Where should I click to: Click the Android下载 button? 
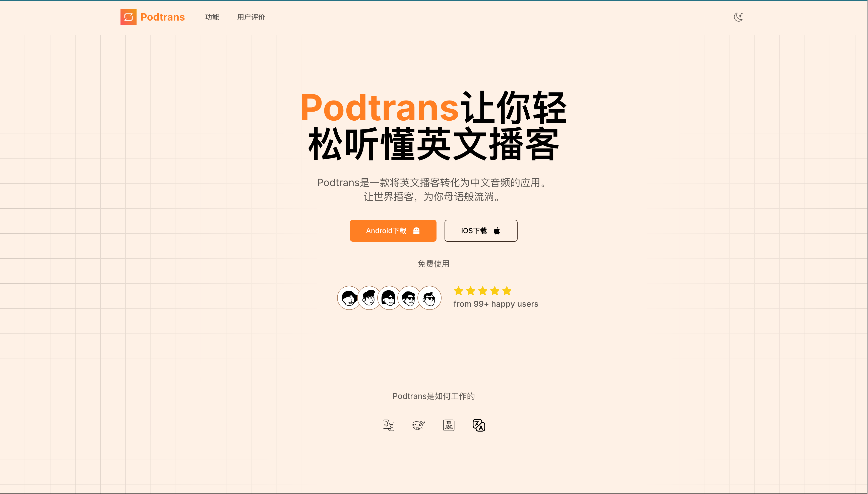coord(393,231)
